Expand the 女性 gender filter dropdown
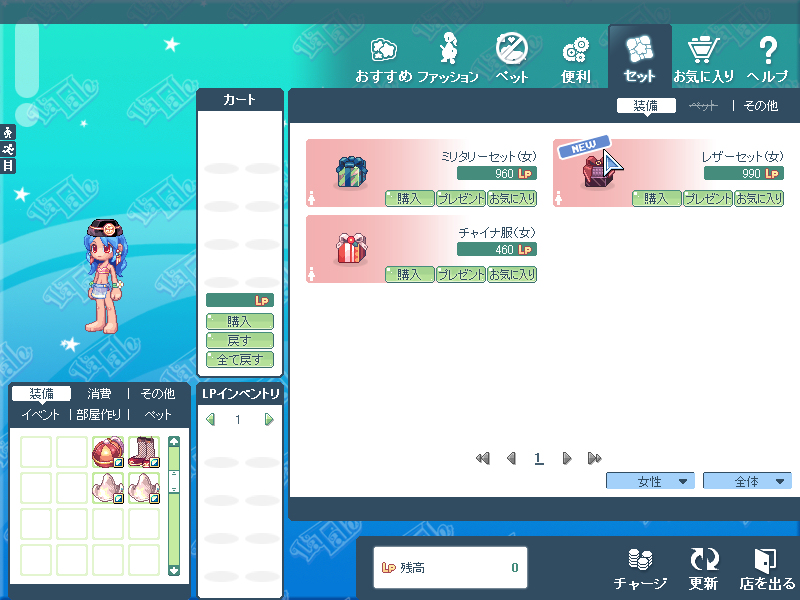Screen dimensions: 800x600 pyautogui.click(x=650, y=481)
